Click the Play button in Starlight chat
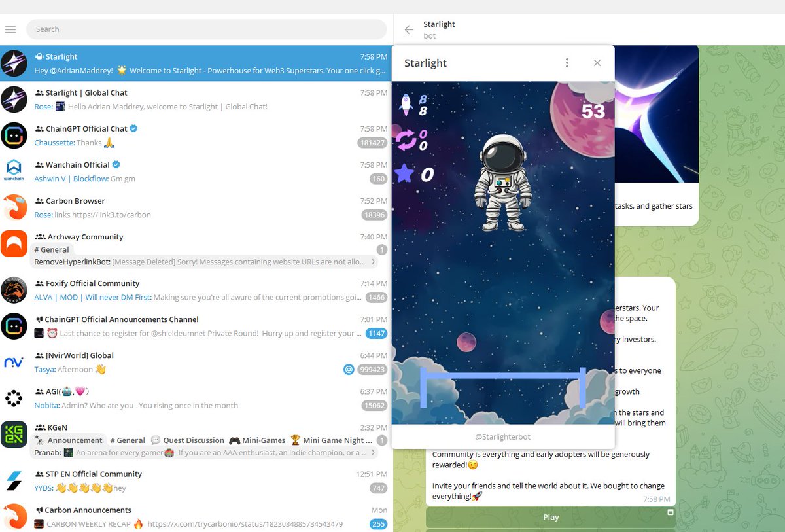 (551, 517)
